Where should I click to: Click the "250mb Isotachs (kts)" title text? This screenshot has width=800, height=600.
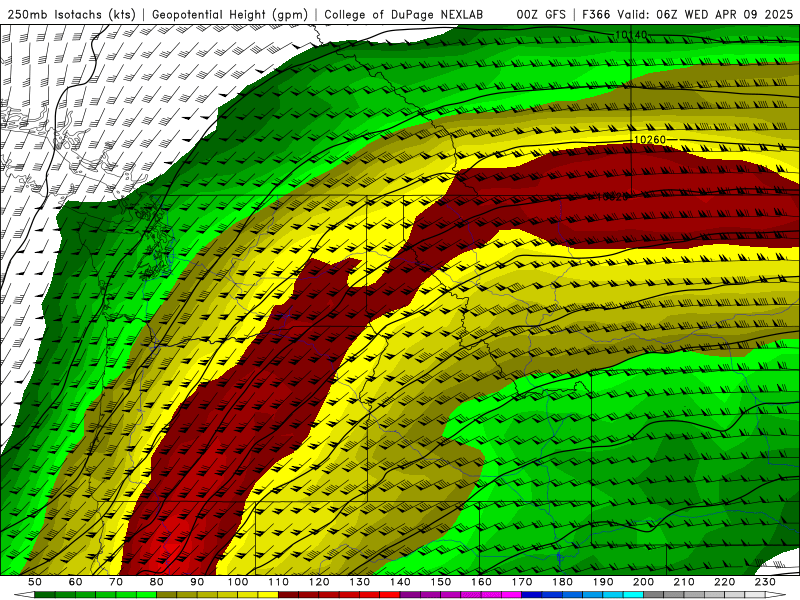click(71, 14)
